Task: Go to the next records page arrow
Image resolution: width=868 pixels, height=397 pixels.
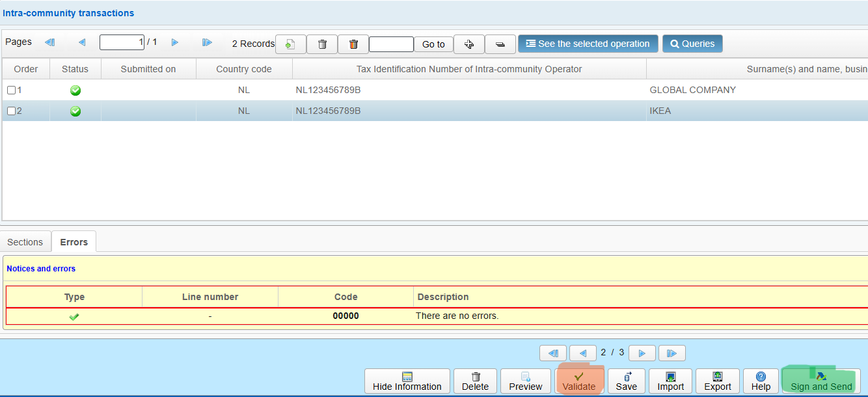Action: tap(174, 42)
